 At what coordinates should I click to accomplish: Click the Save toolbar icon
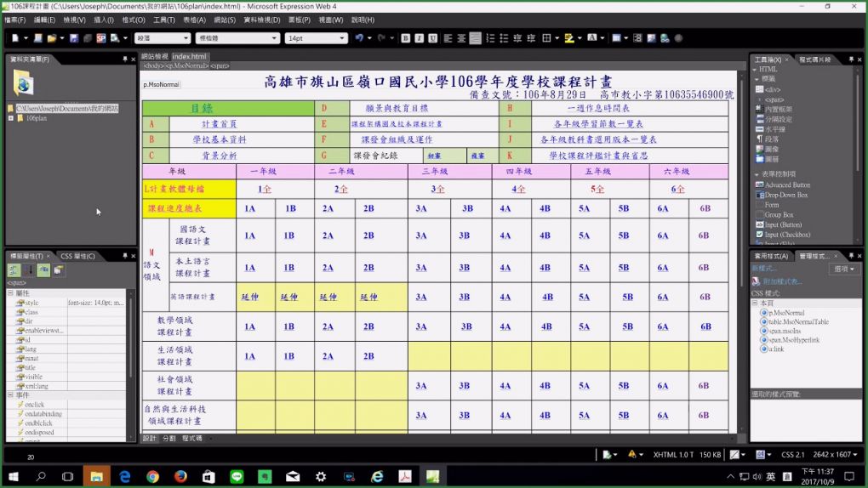(x=74, y=38)
